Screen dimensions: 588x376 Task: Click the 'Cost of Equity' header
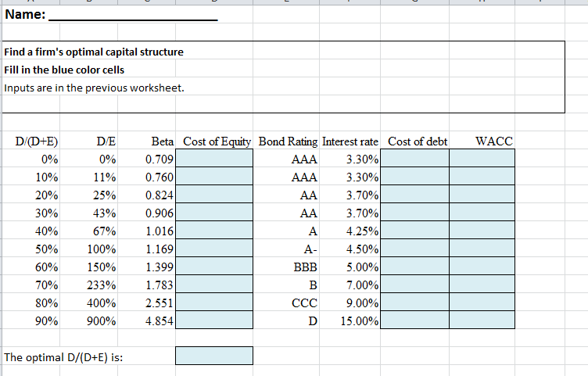click(x=217, y=141)
